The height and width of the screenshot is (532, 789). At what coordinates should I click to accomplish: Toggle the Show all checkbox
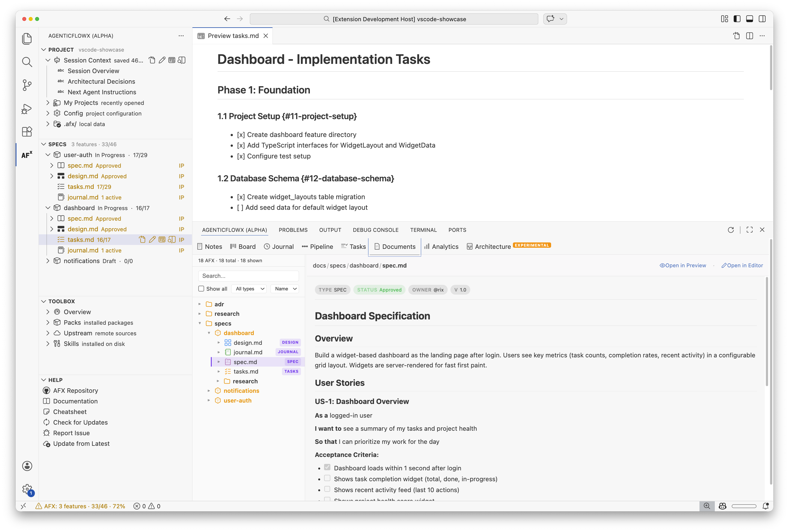click(201, 288)
